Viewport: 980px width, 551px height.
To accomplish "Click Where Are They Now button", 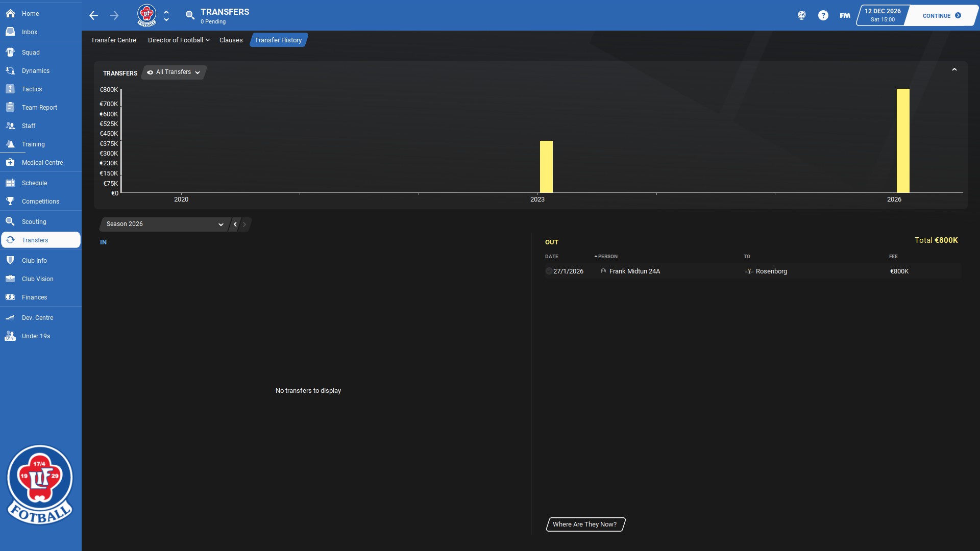I will coord(585,524).
